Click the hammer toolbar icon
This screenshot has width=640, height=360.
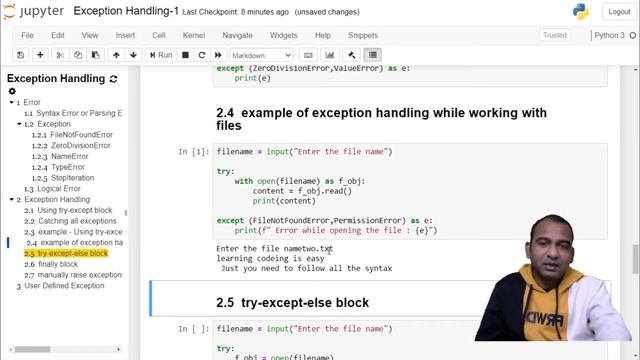click(x=351, y=55)
